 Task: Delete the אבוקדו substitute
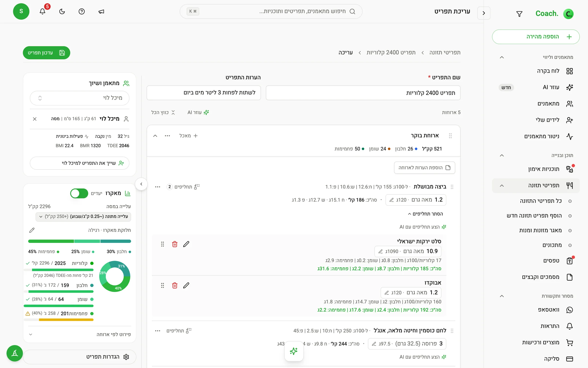coord(175,285)
